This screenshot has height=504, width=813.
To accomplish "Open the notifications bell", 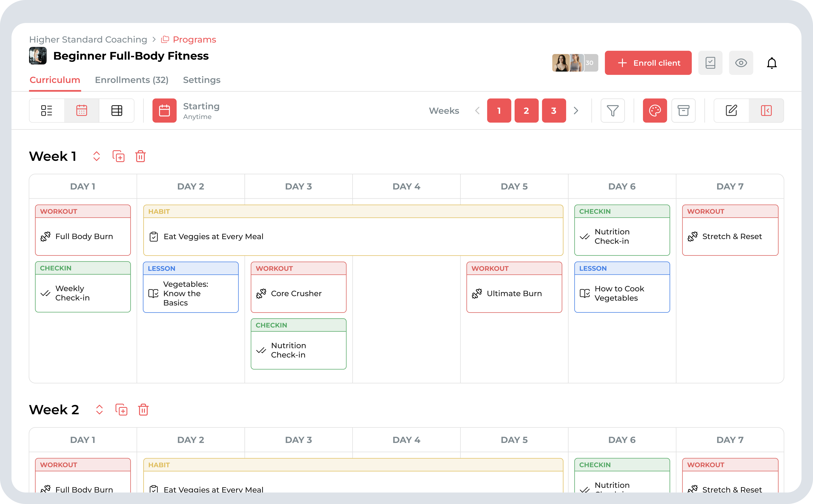I will click(772, 63).
